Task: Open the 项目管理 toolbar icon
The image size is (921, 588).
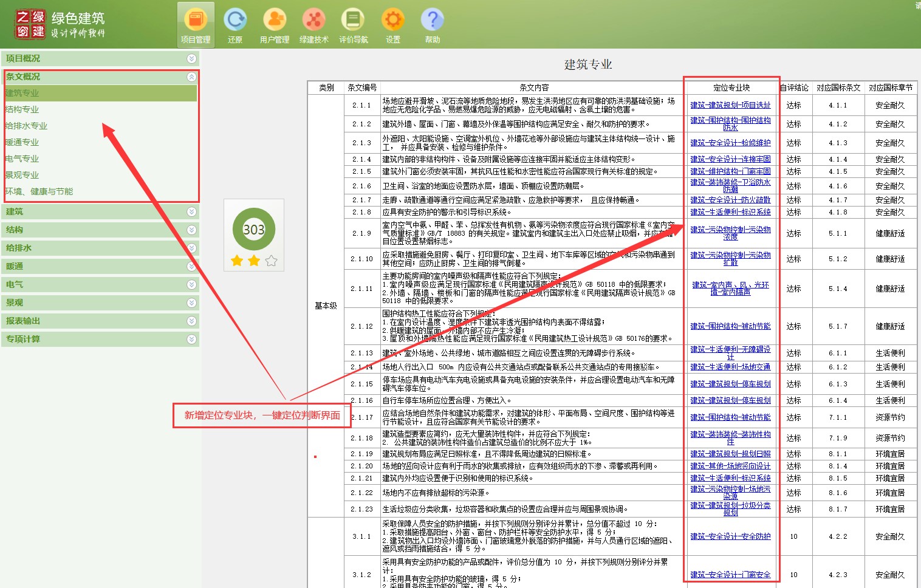Action: [196, 25]
